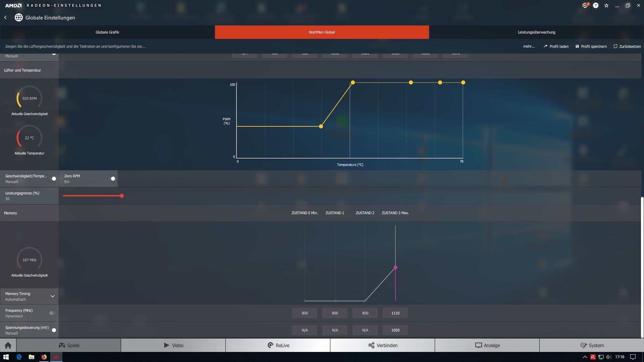Viewport: 644px width, 362px height.
Task: Open File Explorer from the taskbar
Action: 31,357
